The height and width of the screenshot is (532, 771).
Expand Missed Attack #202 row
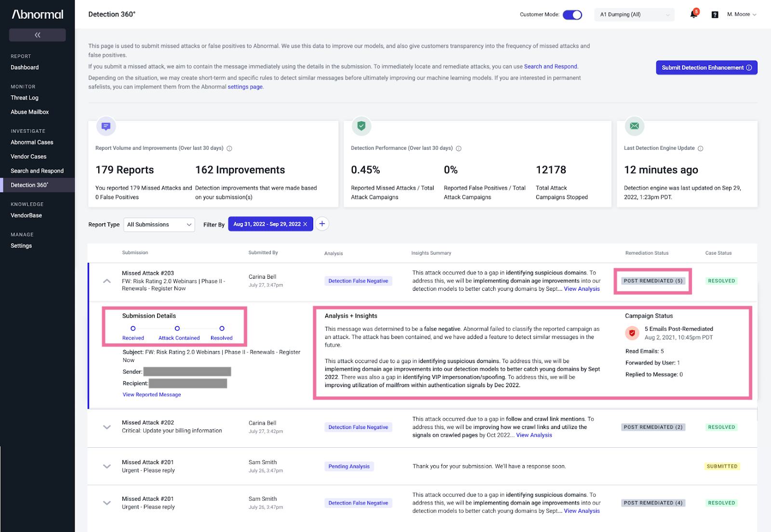pos(107,427)
